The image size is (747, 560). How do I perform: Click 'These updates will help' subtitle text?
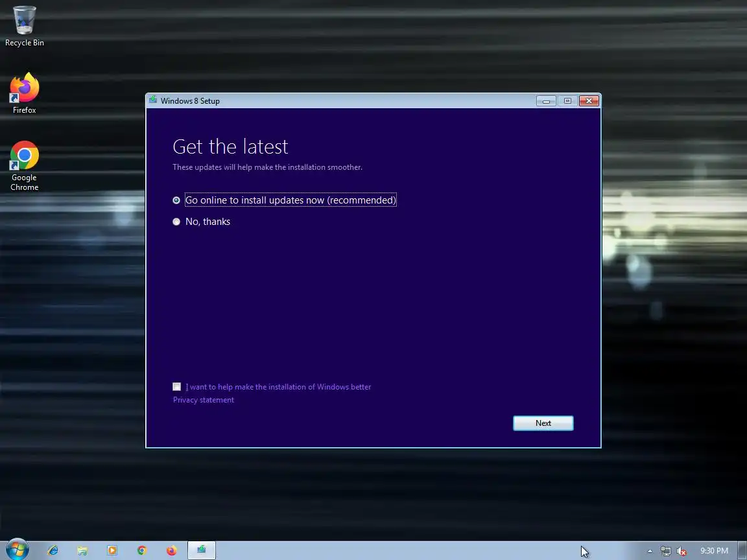click(x=267, y=167)
